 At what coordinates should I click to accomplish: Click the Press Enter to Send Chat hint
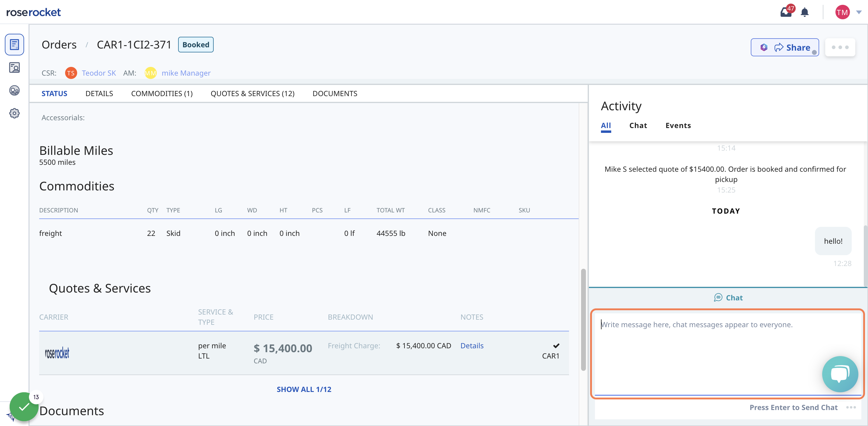[x=794, y=408]
